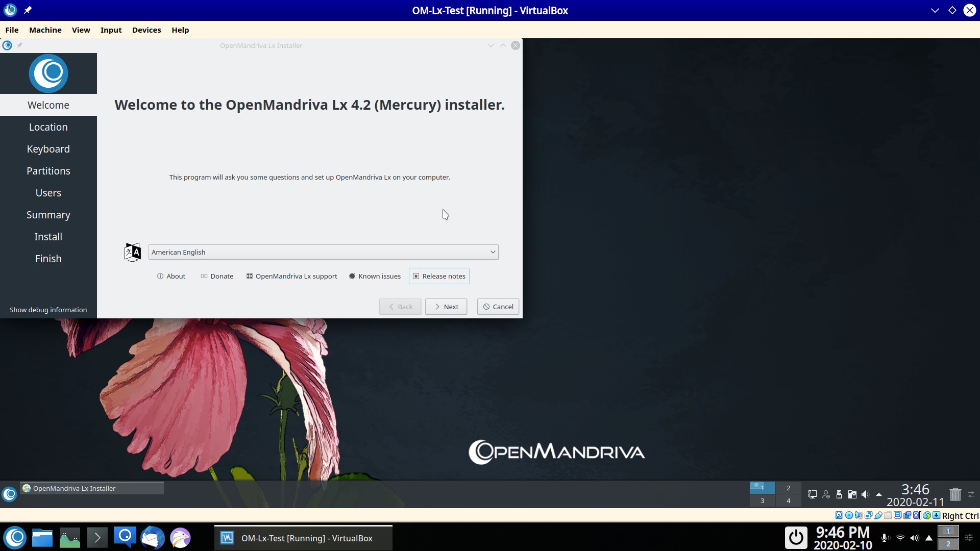Switch to virtual desktop 4 in guest pager

click(788, 501)
